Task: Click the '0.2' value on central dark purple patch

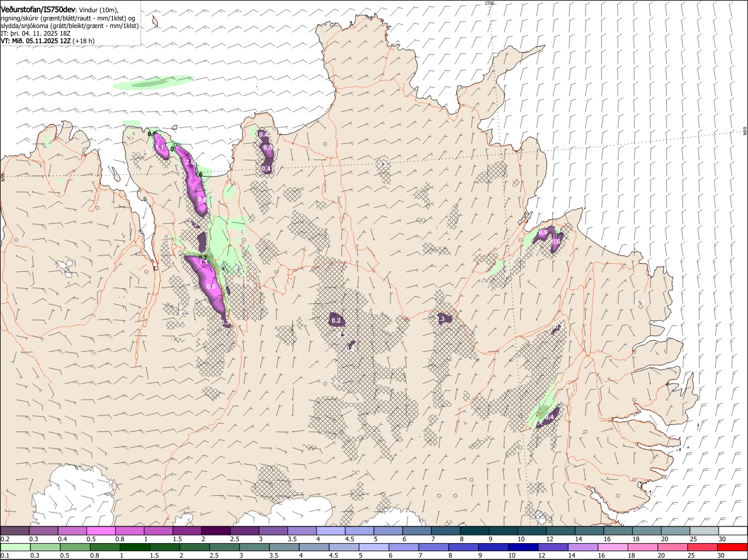Action: (336, 320)
